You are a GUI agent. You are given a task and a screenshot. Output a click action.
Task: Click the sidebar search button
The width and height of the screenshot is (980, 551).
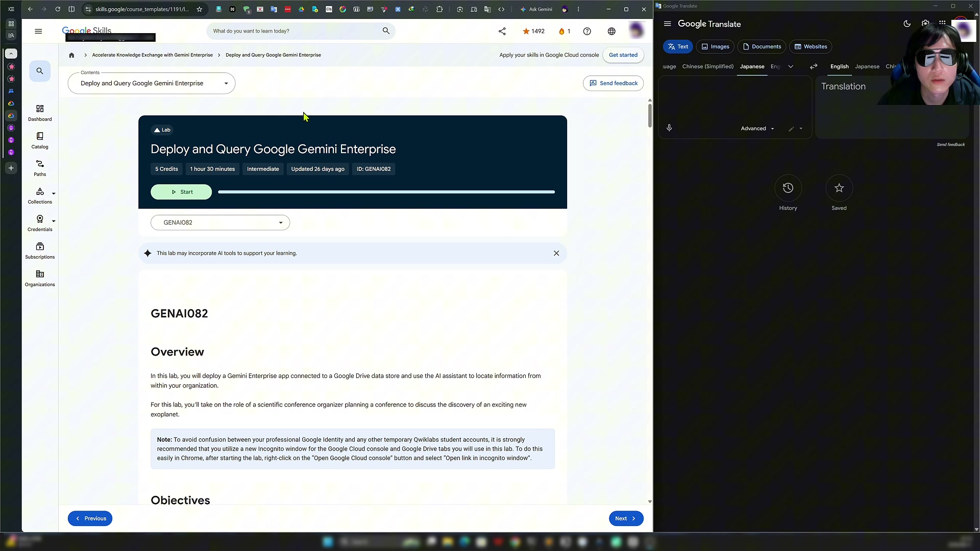(x=40, y=71)
